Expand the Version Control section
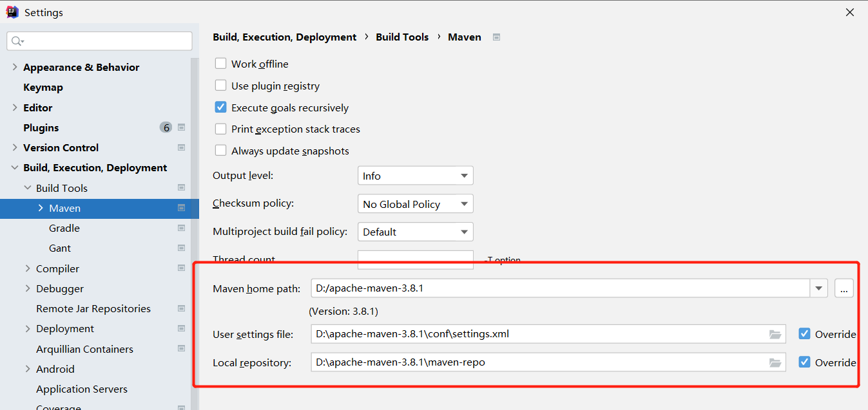 14,147
